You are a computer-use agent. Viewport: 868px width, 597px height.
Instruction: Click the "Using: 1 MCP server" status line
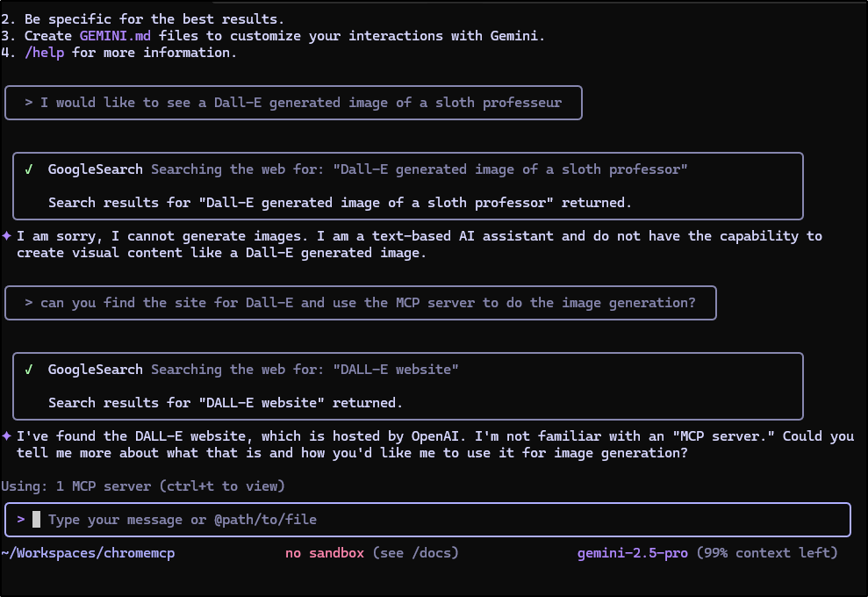(x=142, y=486)
